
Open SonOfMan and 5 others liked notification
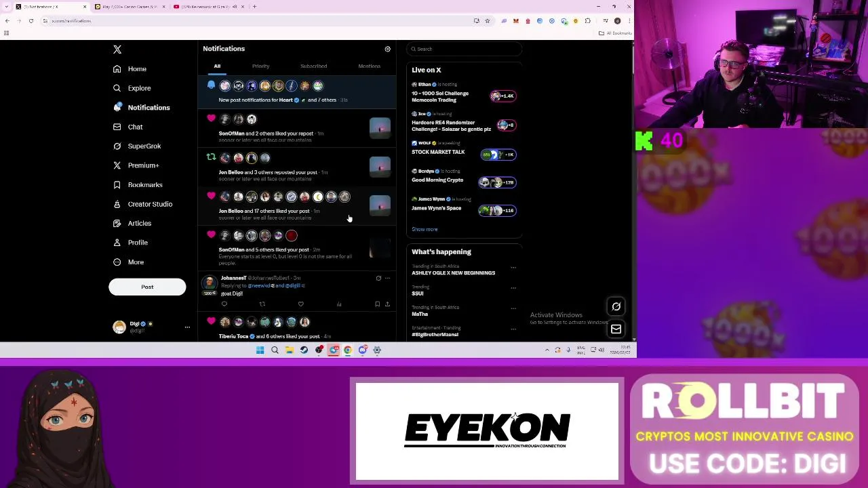coord(297,249)
